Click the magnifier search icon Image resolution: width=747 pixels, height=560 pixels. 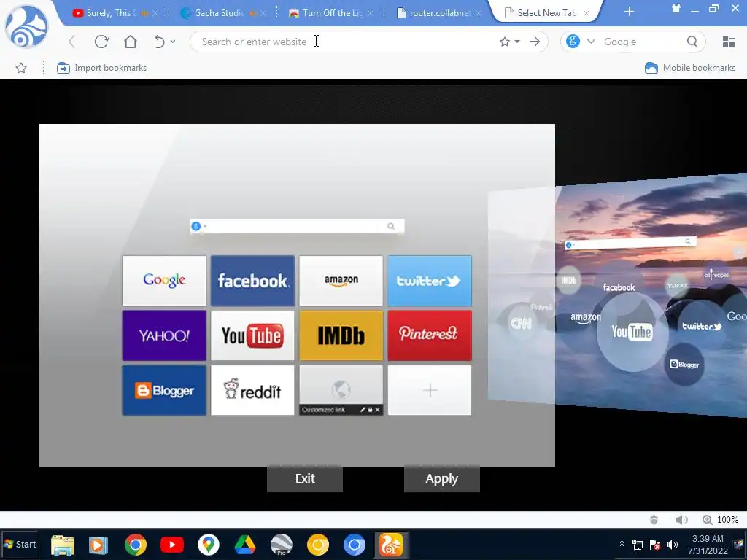tap(692, 42)
